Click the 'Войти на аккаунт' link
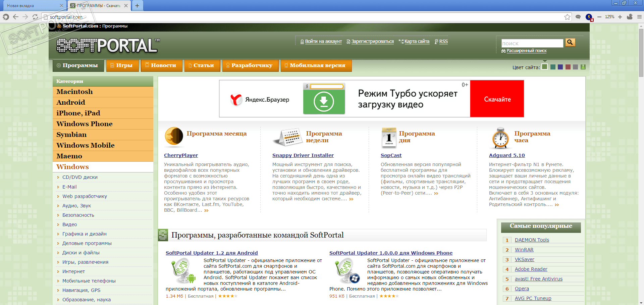The height and width of the screenshot is (305, 644). pyautogui.click(x=323, y=42)
